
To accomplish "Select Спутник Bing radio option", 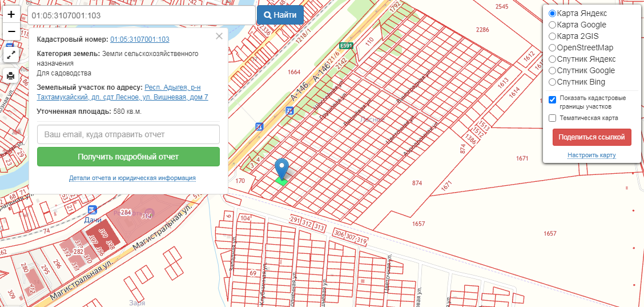I will [553, 82].
